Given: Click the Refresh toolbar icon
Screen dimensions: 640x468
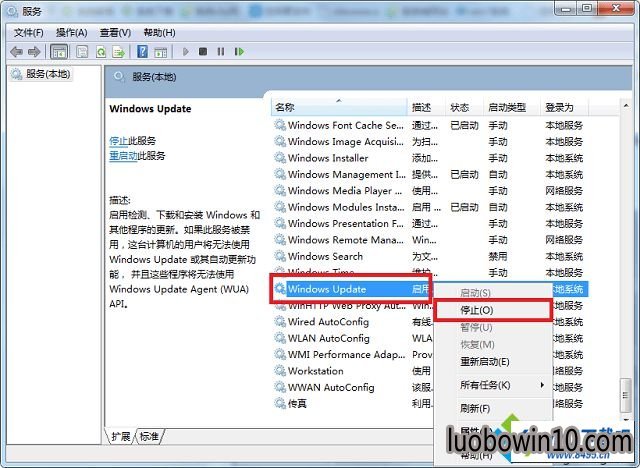Looking at the screenshot, I should point(100,52).
